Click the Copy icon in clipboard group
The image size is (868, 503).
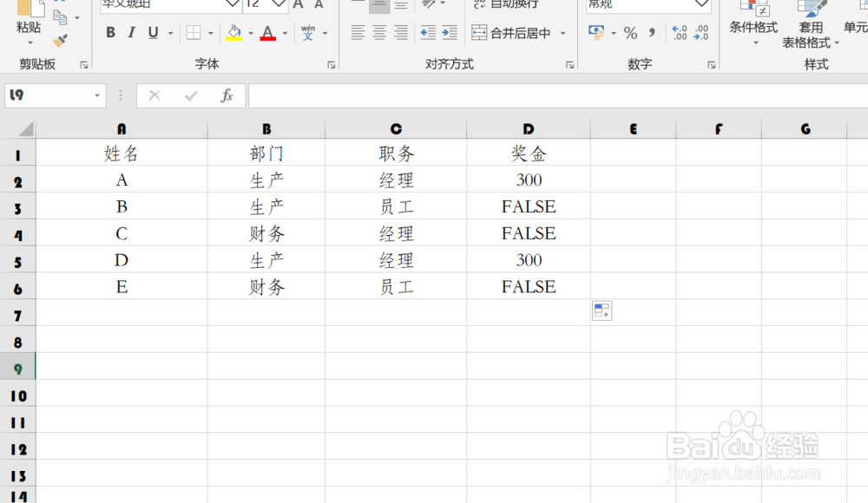(61, 17)
